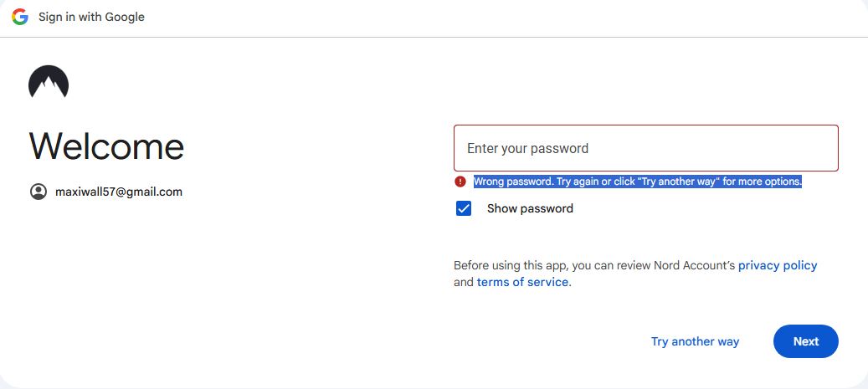Click the Nord mountain logo
868x389 pixels.
click(x=49, y=82)
